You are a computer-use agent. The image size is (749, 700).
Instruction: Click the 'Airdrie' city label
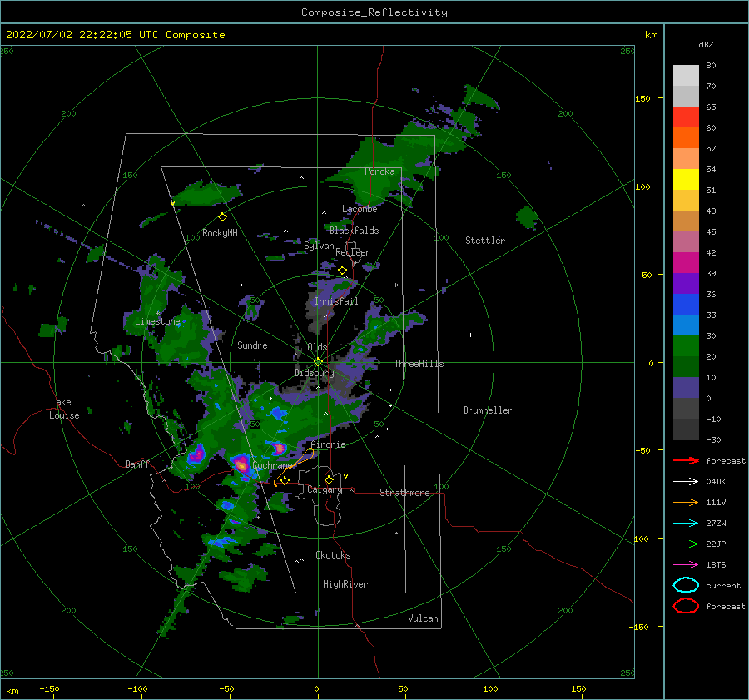tap(328, 444)
